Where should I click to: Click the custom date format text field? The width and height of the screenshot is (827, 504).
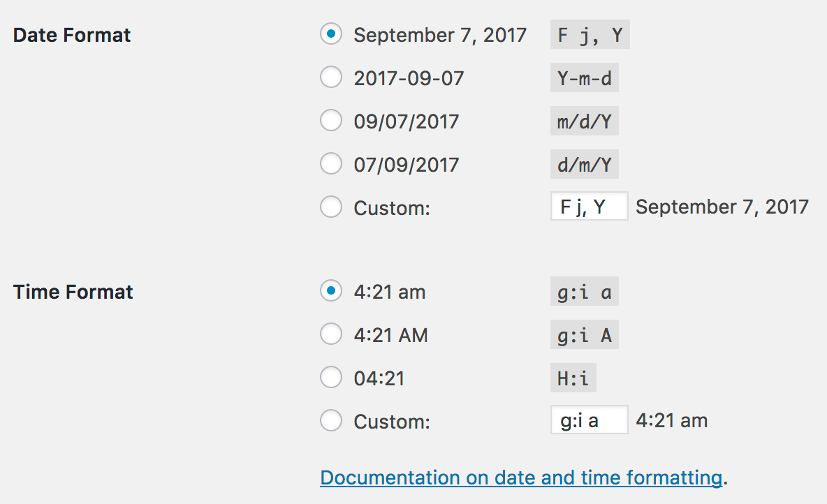589,207
